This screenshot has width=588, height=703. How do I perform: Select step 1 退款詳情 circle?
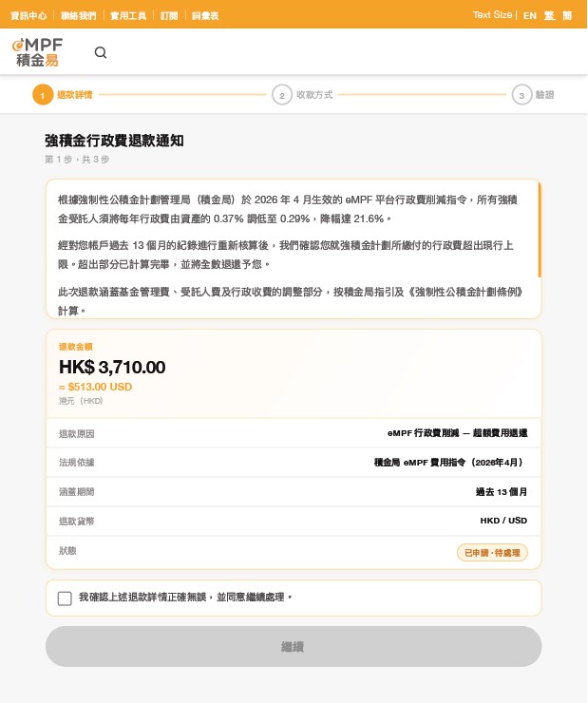coord(43,95)
